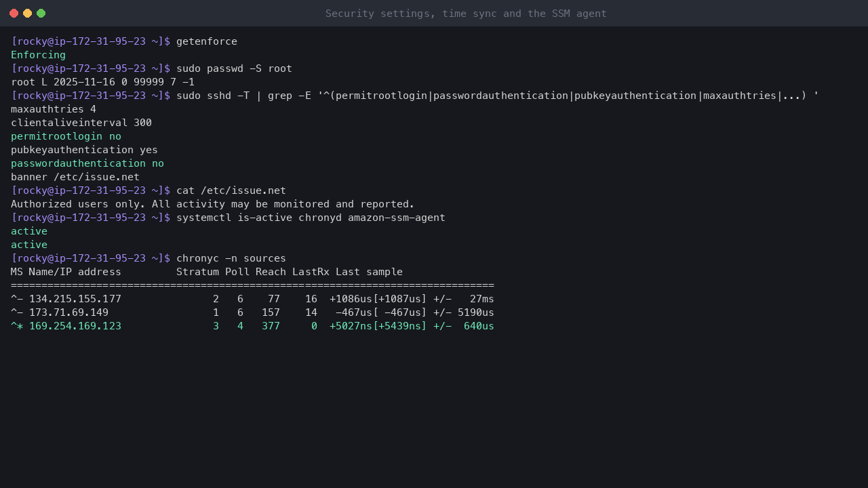Minimize the terminal using yellow button
This screenshot has height=488, width=868.
27,14
